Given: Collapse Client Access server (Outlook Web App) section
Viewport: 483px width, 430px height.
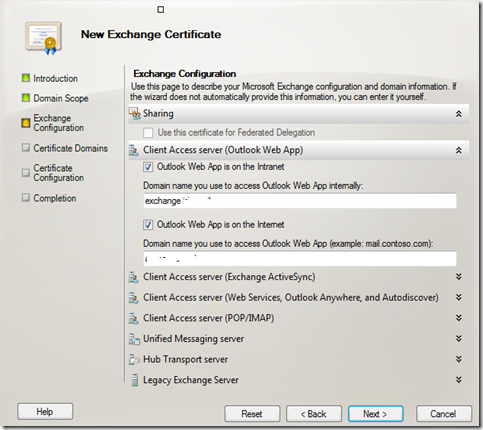Looking at the screenshot, I should click(459, 150).
